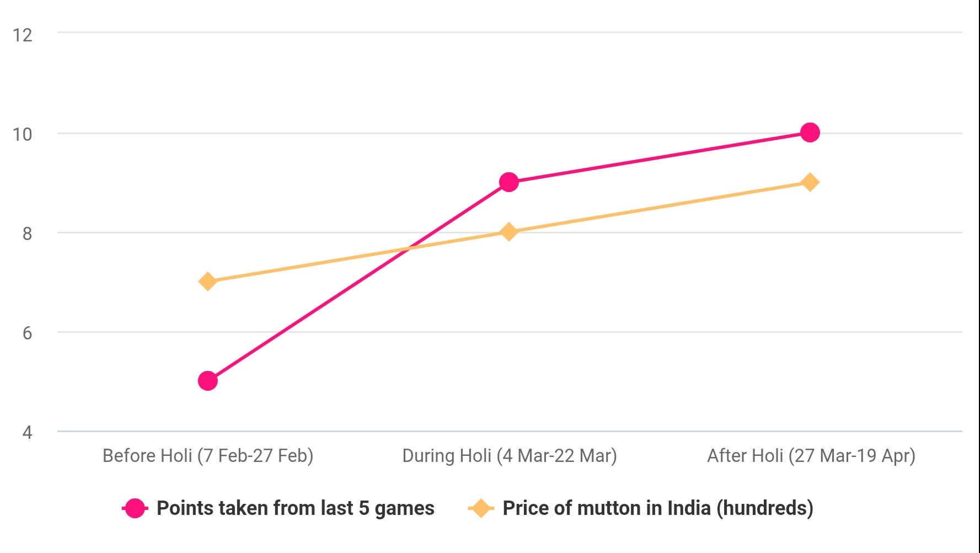The image size is (980, 553).
Task: Click the pink data point for Before Holi
Action: click(207, 381)
